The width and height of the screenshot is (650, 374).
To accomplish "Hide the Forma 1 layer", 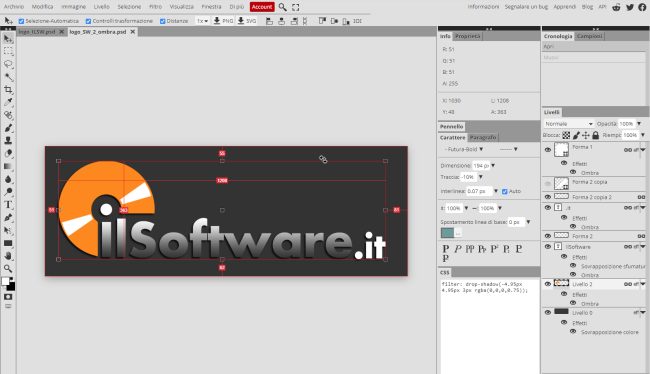I will (x=548, y=150).
